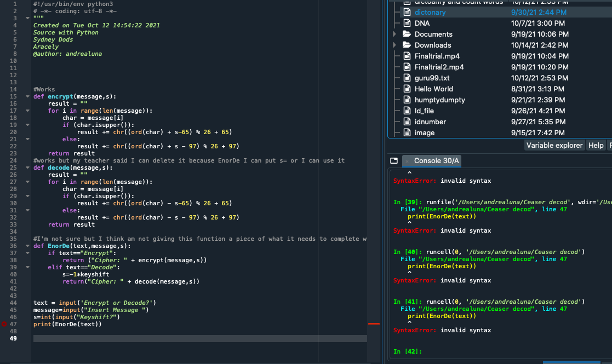
Task: Select date '10/12/21 2:53 PM' of guru99.txt
Action: pyautogui.click(x=539, y=78)
